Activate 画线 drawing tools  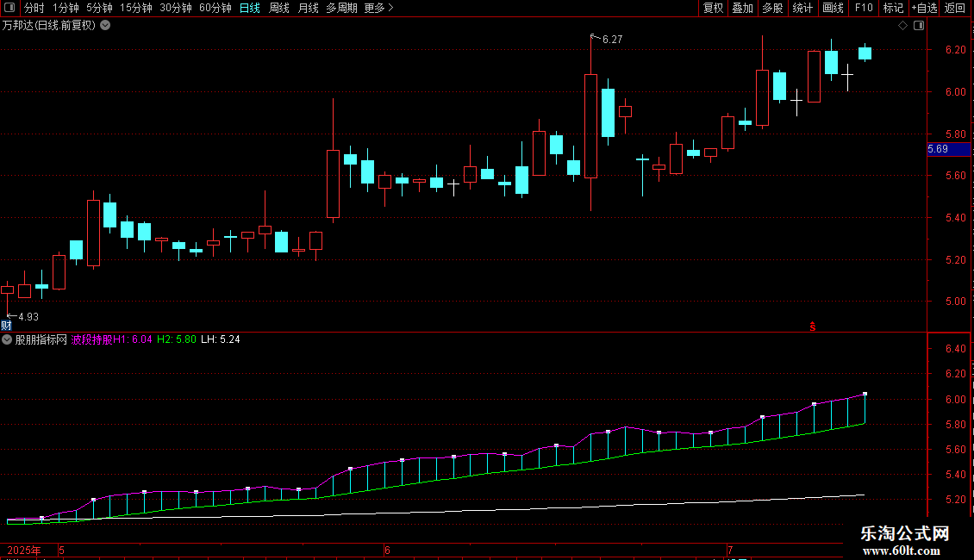[x=833, y=8]
